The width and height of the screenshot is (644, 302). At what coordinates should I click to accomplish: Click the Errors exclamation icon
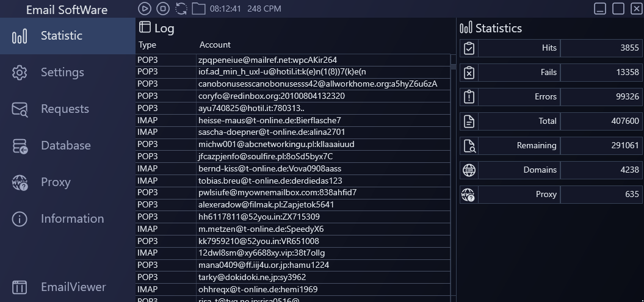click(x=469, y=97)
